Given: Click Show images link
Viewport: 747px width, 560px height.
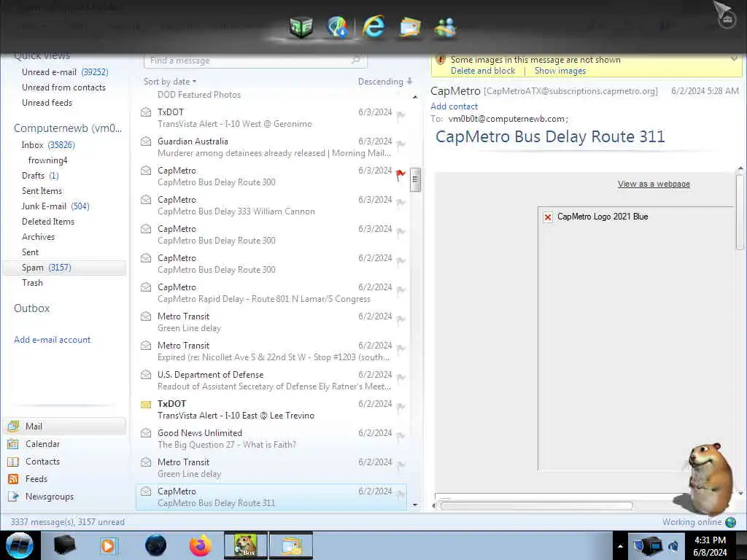Looking at the screenshot, I should (560, 71).
